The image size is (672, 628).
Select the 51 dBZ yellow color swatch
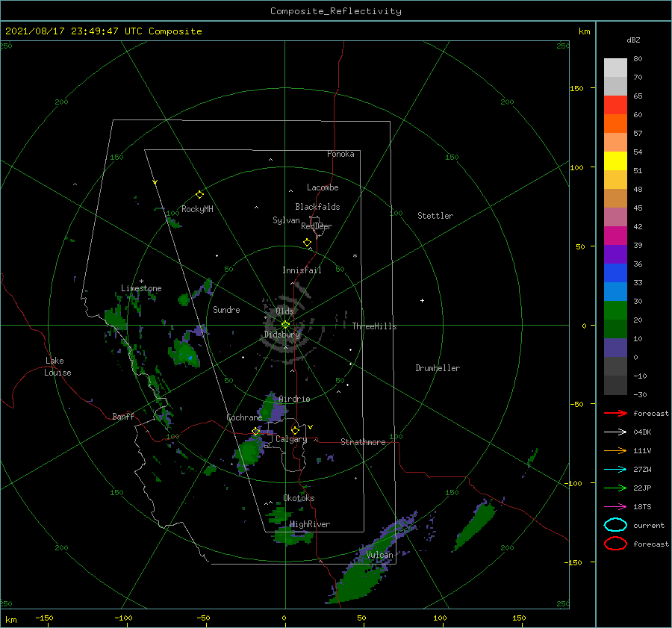point(615,161)
